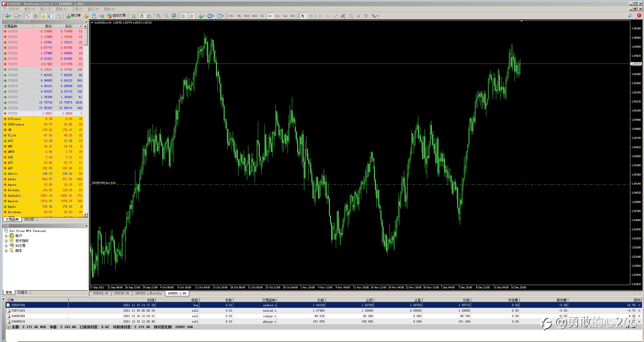Select order 53671424 usdcad.s row
The image size is (644, 342).
pyautogui.click(x=324, y=311)
